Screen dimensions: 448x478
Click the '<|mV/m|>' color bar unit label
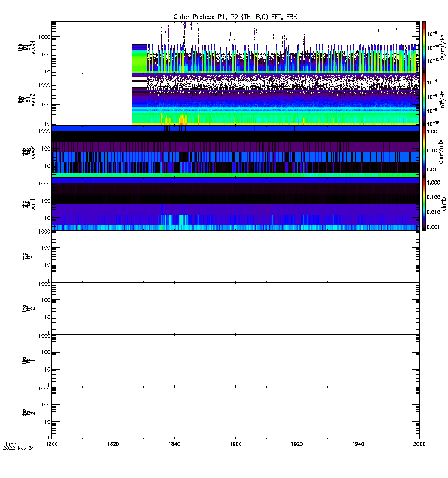click(x=441, y=152)
